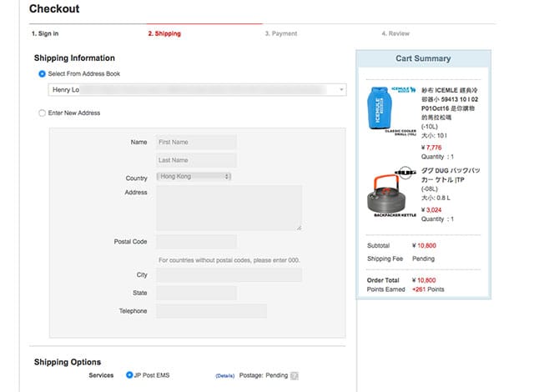Select the Enter New Address option
This screenshot has height=392, width=534.
pyautogui.click(x=43, y=113)
